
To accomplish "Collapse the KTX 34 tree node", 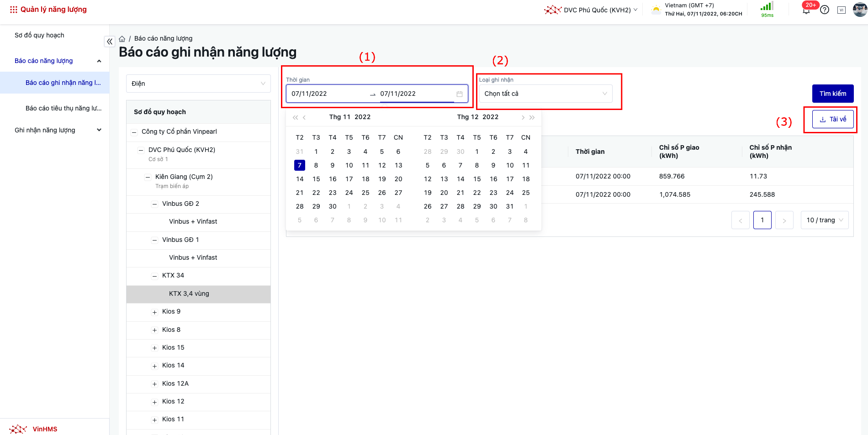I will click(x=154, y=276).
